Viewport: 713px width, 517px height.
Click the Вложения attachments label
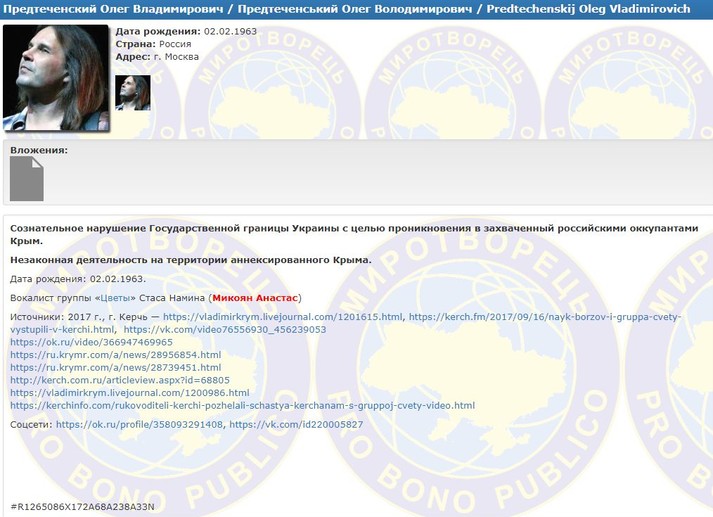(39, 150)
